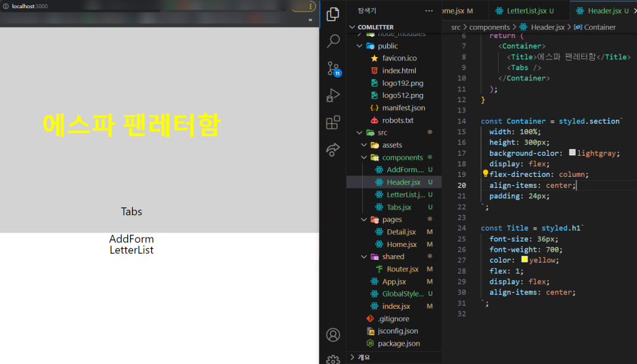Viewport: 637px width, 364px height.
Task: Select Header.jsx in explorer tree
Action: (x=404, y=182)
